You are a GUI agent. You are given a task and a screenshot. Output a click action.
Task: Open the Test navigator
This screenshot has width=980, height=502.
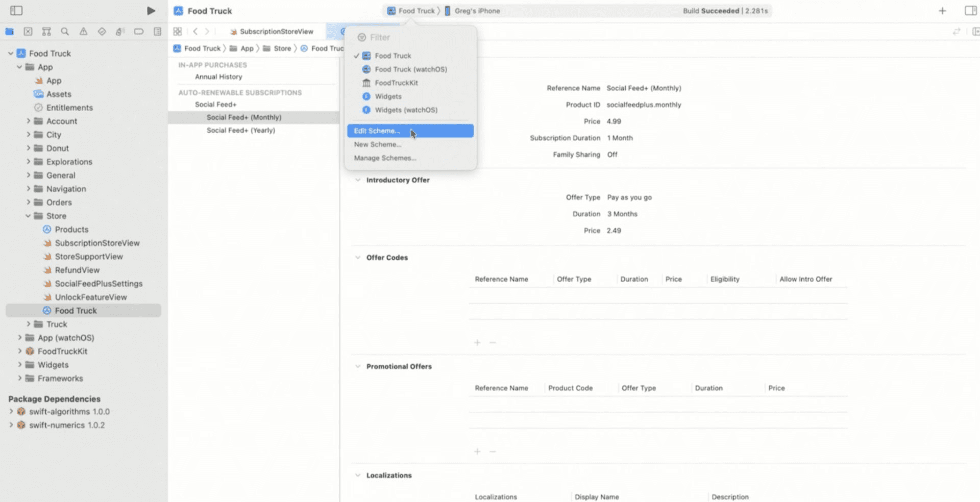(x=102, y=31)
